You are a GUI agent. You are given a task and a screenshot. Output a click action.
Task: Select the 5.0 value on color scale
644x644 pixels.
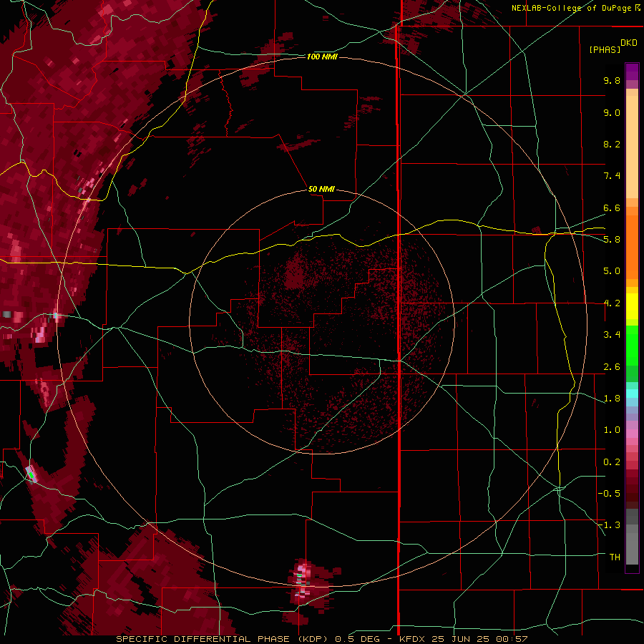click(x=612, y=271)
